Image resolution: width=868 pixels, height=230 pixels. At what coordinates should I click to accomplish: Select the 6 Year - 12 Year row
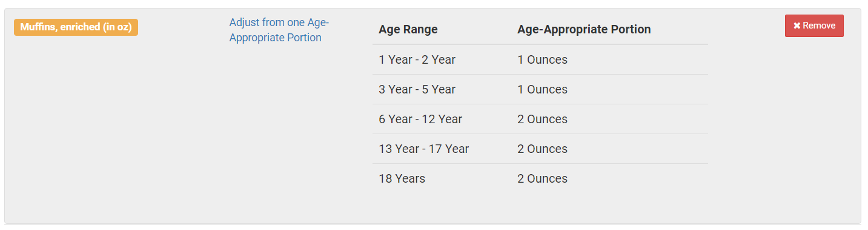pyautogui.click(x=540, y=119)
